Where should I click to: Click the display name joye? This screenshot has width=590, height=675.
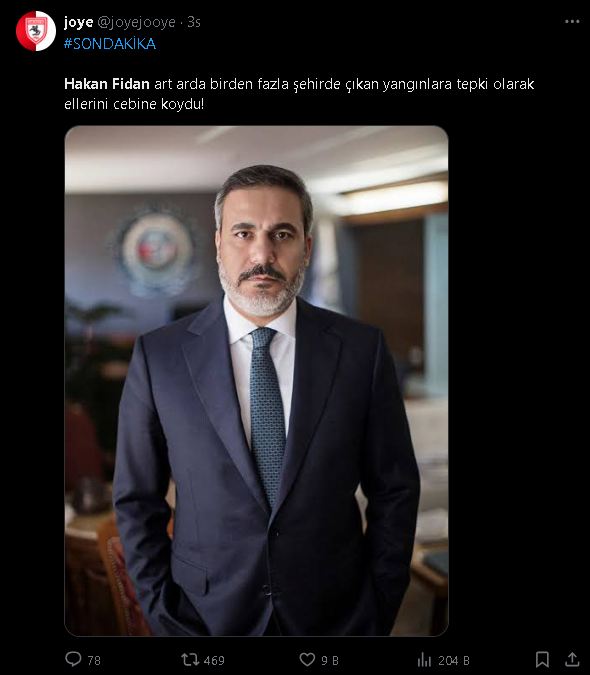[79, 22]
